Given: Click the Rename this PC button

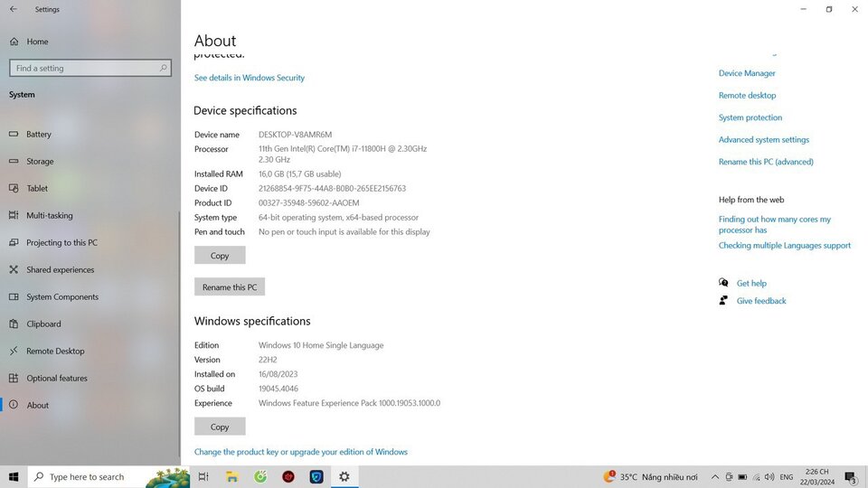Looking at the screenshot, I should (x=229, y=287).
